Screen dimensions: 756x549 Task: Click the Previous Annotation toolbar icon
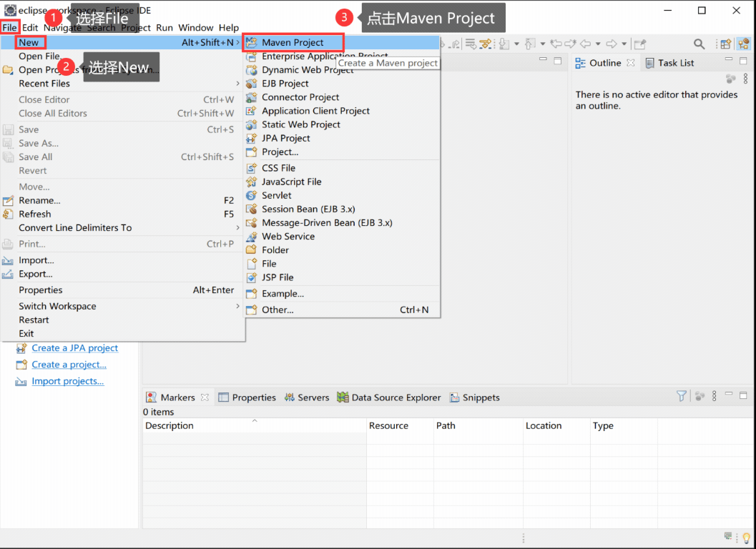(530, 44)
